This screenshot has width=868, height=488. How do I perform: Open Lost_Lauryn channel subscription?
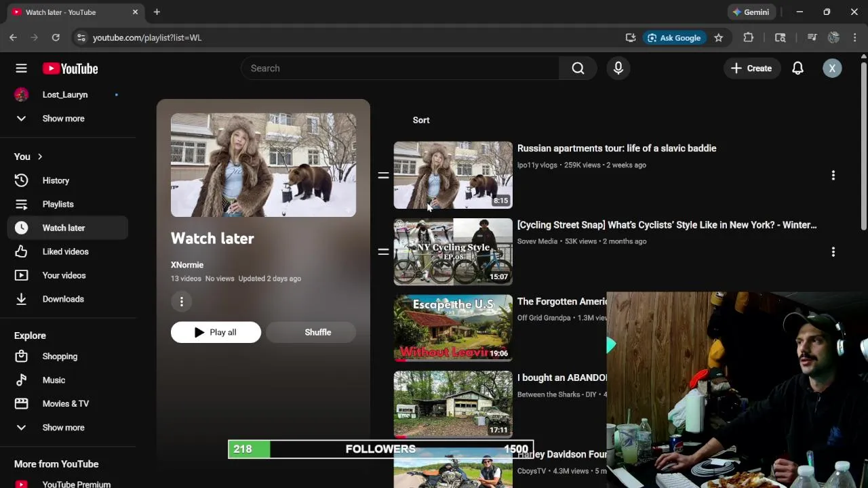coord(68,95)
